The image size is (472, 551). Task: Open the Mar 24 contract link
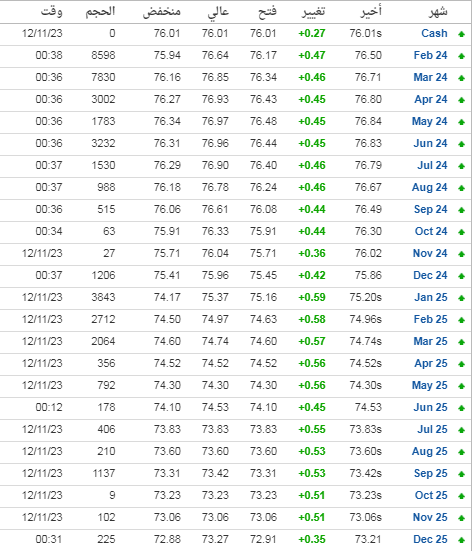[x=431, y=77]
